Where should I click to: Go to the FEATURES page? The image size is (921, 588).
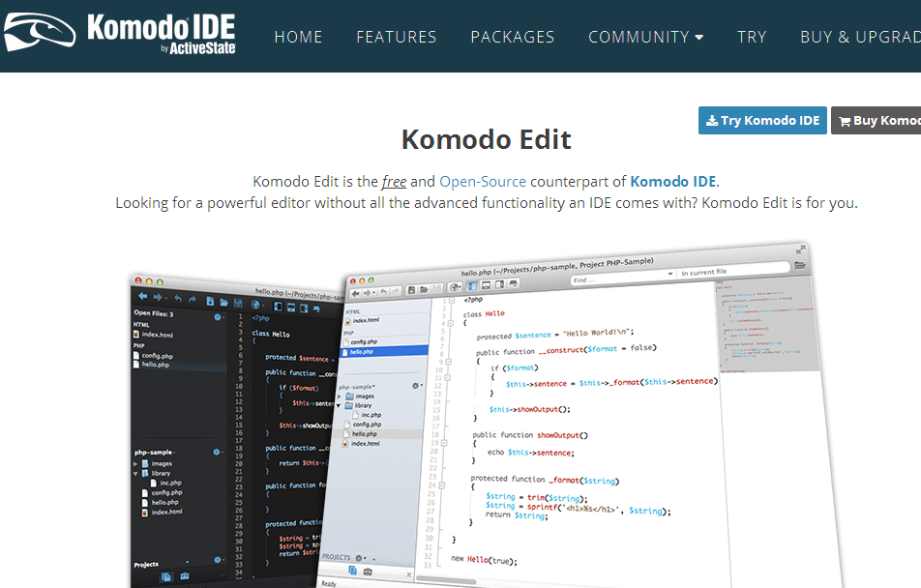(397, 37)
